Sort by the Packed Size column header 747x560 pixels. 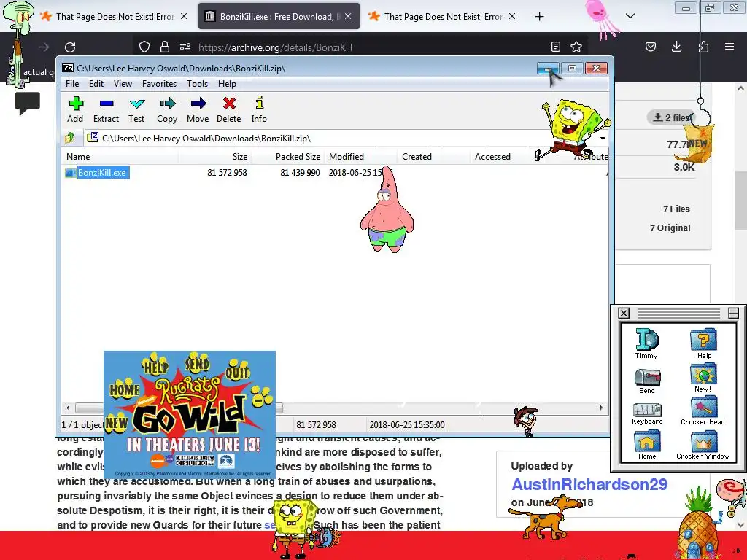point(287,157)
